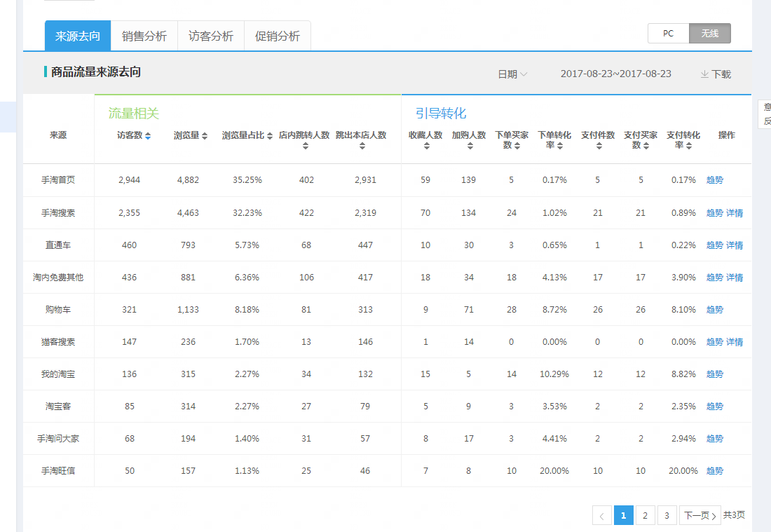View 趋势 for 购物车
771x532 pixels.
pos(714,309)
